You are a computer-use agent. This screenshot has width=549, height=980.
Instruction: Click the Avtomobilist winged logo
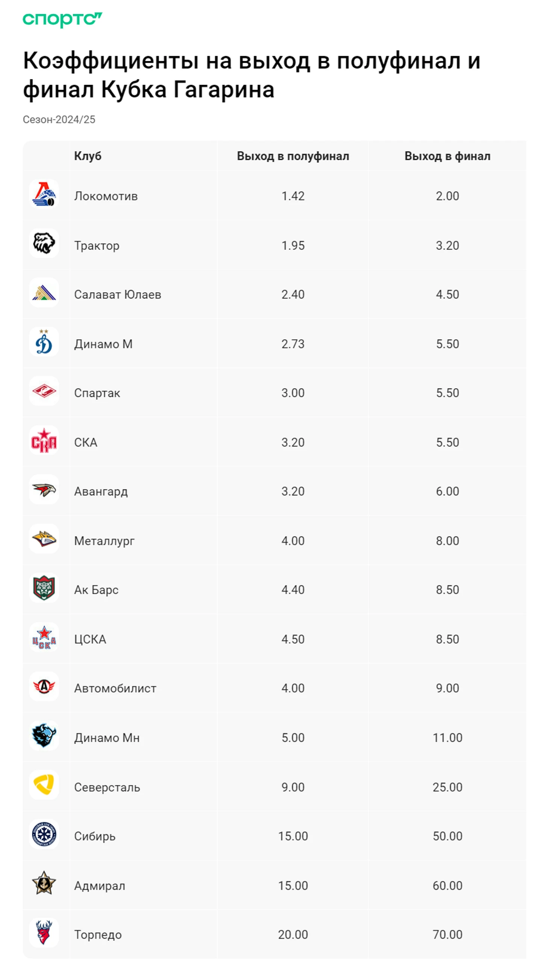[x=44, y=687]
